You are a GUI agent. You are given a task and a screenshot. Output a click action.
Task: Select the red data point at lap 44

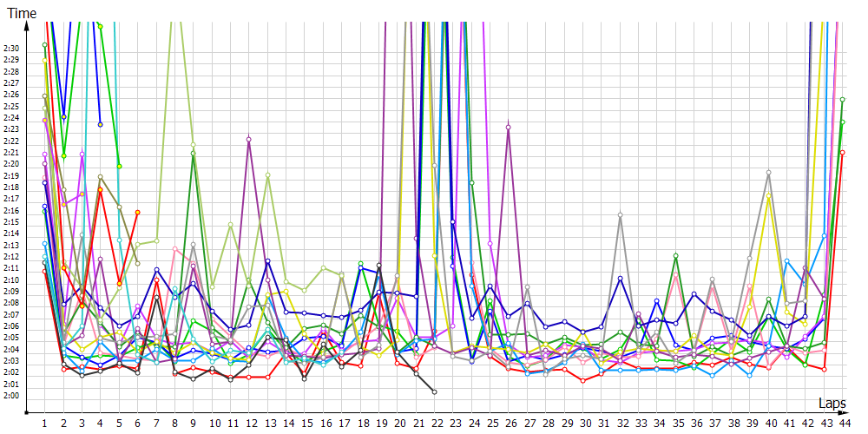(x=843, y=153)
